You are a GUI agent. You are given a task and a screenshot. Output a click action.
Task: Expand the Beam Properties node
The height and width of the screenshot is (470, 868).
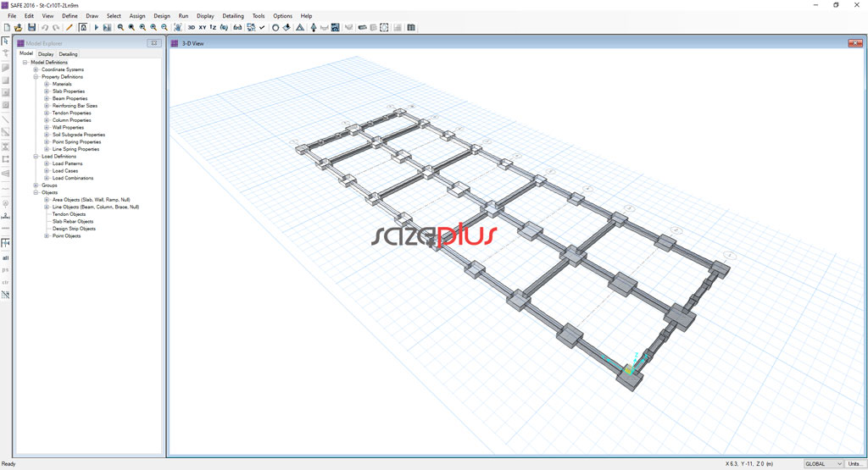[x=47, y=98]
